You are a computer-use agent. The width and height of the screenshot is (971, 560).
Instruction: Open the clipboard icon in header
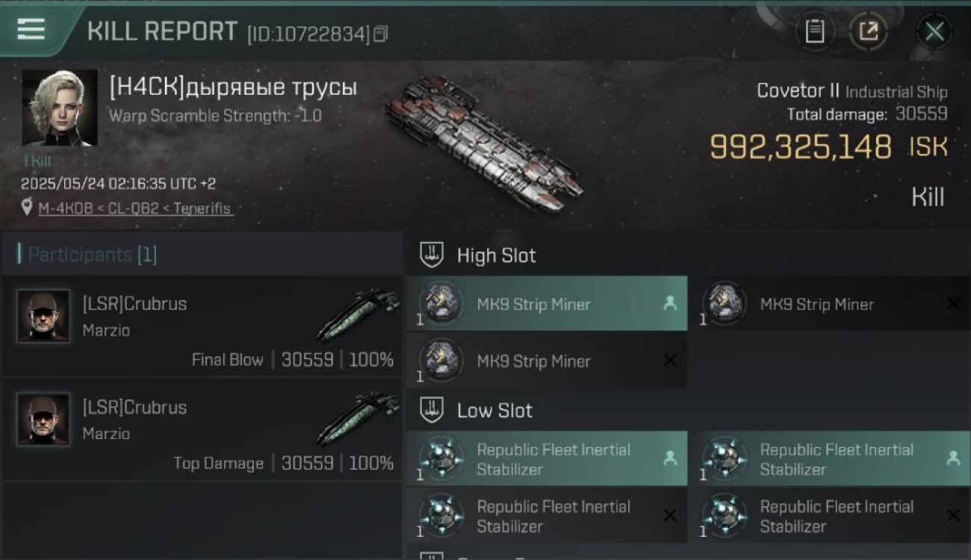[815, 31]
